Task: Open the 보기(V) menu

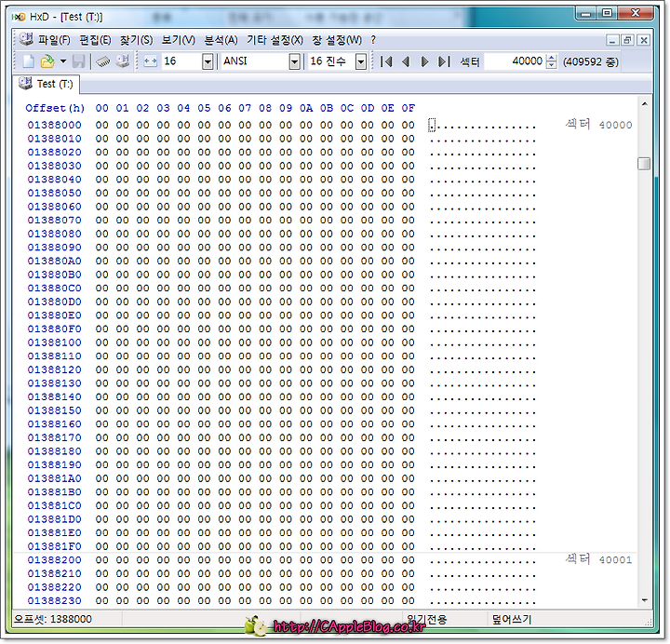Action: 178,40
